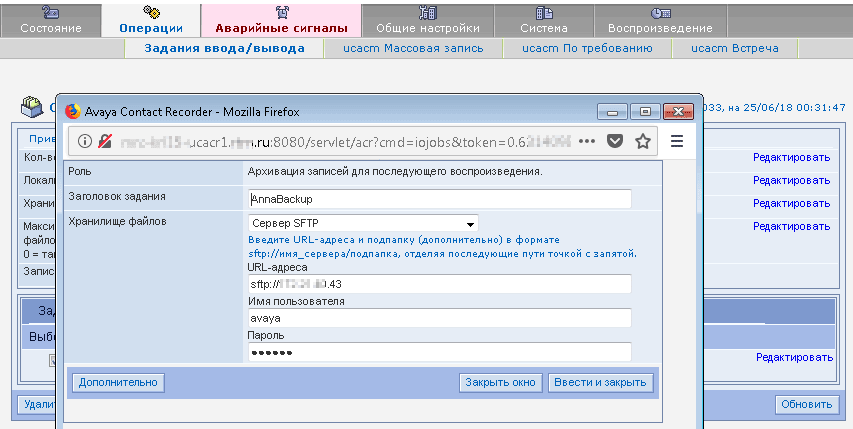Click the second Редактировать link from the top
853x429 pixels.
point(792,180)
